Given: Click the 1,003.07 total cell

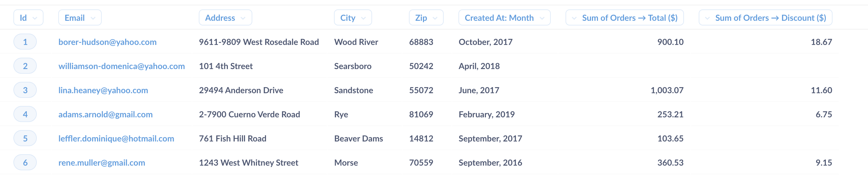Looking at the screenshot, I should [667, 90].
